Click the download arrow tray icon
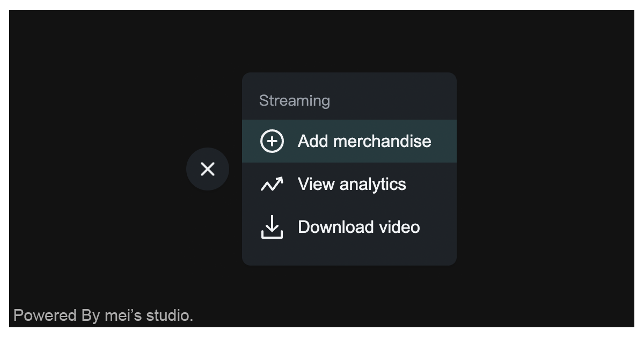The image size is (644, 338). click(x=272, y=227)
